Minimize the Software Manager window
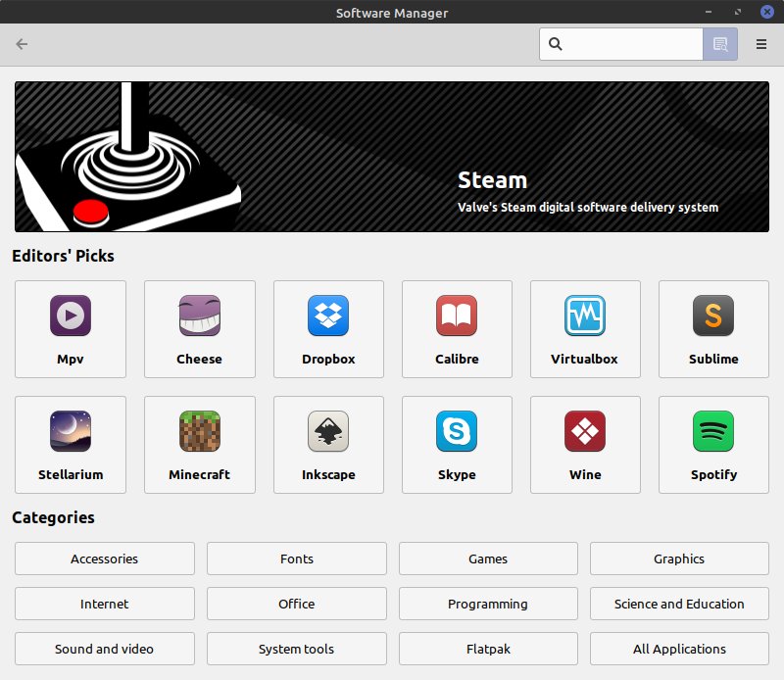784x680 pixels. point(709,12)
